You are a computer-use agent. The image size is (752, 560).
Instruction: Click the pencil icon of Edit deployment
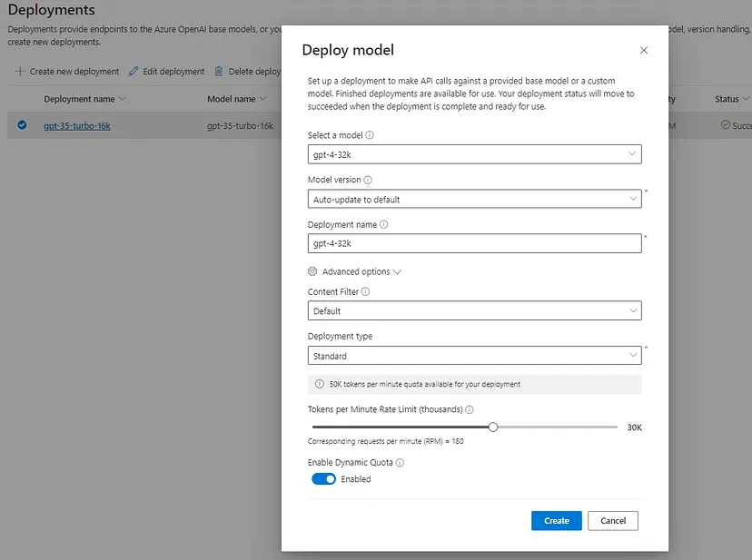point(134,72)
